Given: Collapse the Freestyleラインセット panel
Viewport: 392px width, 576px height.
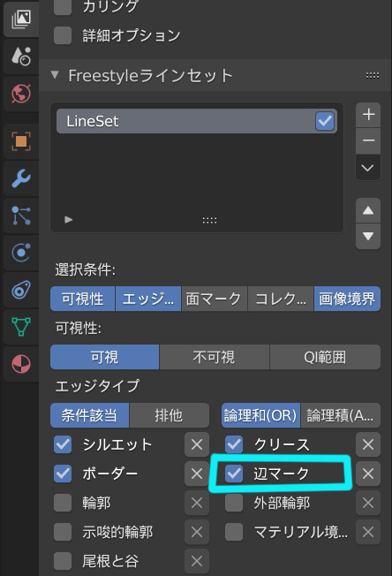Looking at the screenshot, I should click(55, 75).
